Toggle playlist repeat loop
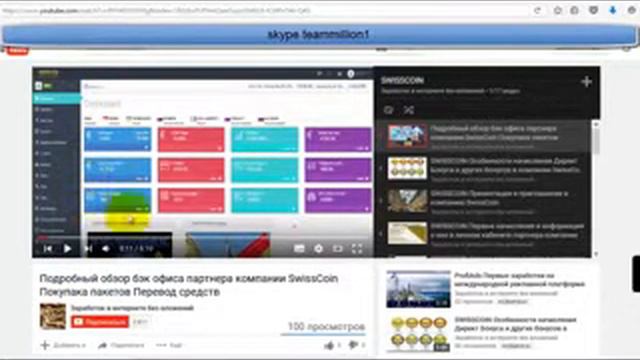Viewport: 640px width, 360px height. pos(389,110)
